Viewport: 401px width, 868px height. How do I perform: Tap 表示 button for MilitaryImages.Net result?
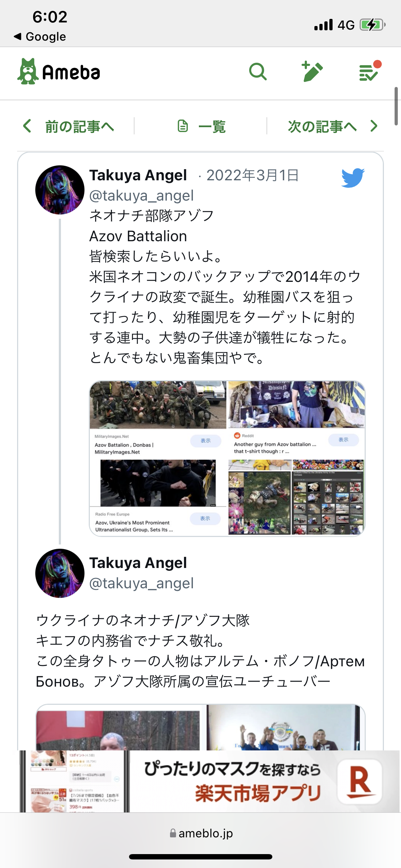point(206,441)
